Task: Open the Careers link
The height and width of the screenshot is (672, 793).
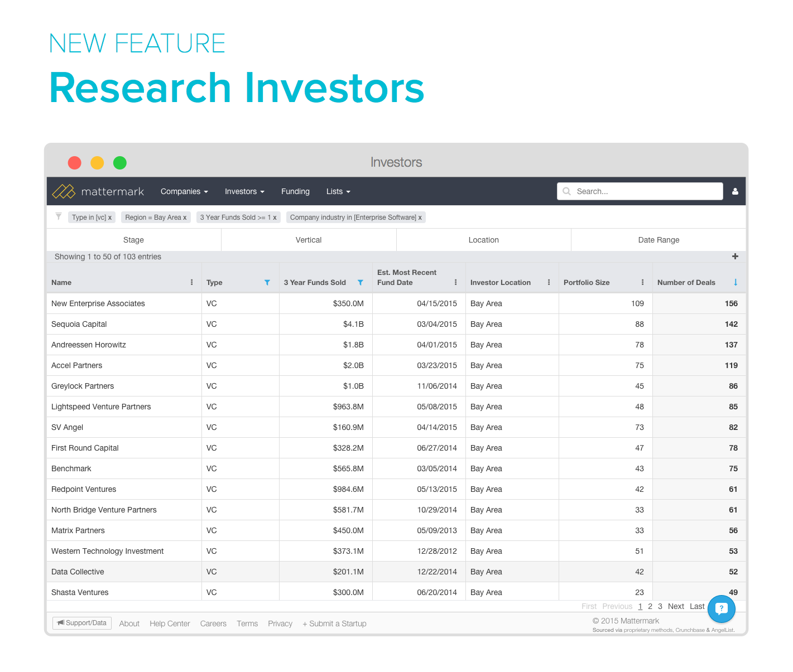Action: (213, 623)
